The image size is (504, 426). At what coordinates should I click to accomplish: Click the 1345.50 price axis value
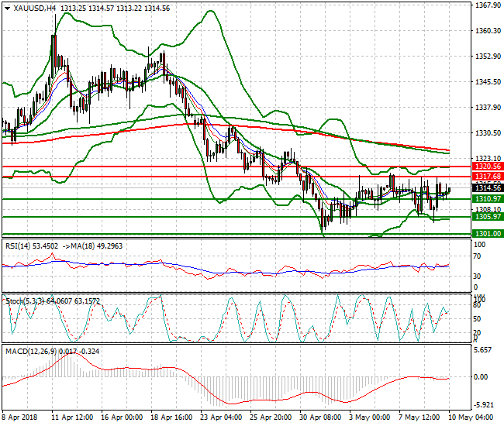[x=488, y=82]
